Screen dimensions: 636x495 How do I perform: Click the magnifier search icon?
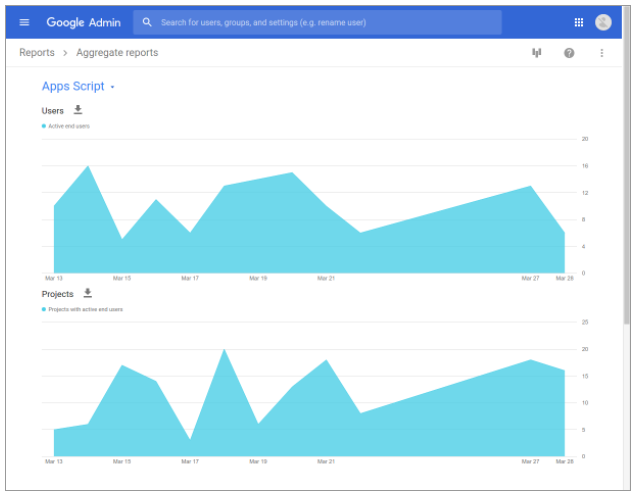pos(148,22)
